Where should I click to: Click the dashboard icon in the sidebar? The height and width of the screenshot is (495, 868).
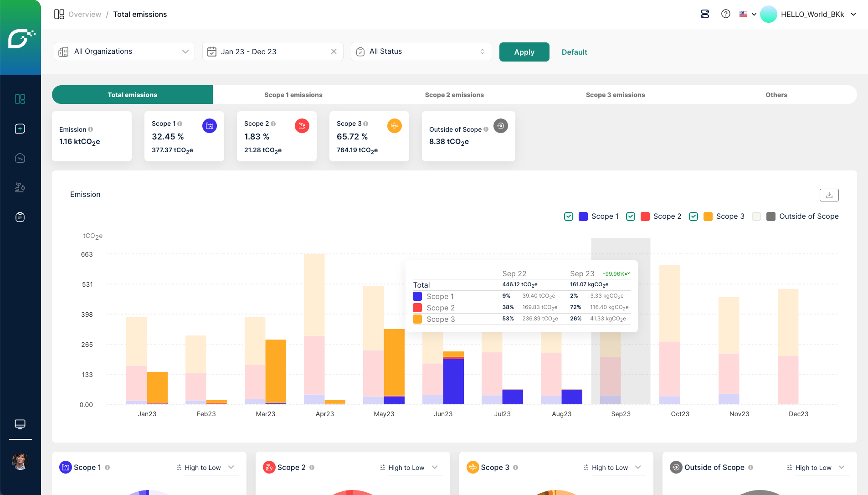click(20, 99)
